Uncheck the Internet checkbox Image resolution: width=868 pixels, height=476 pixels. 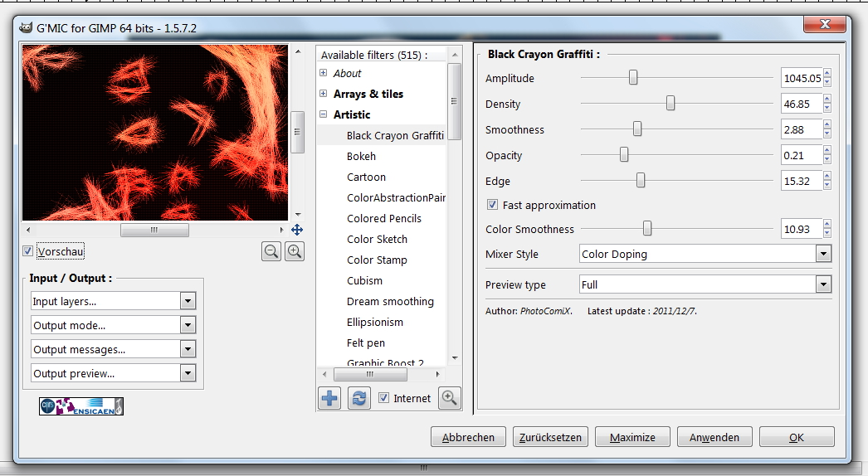tap(383, 398)
